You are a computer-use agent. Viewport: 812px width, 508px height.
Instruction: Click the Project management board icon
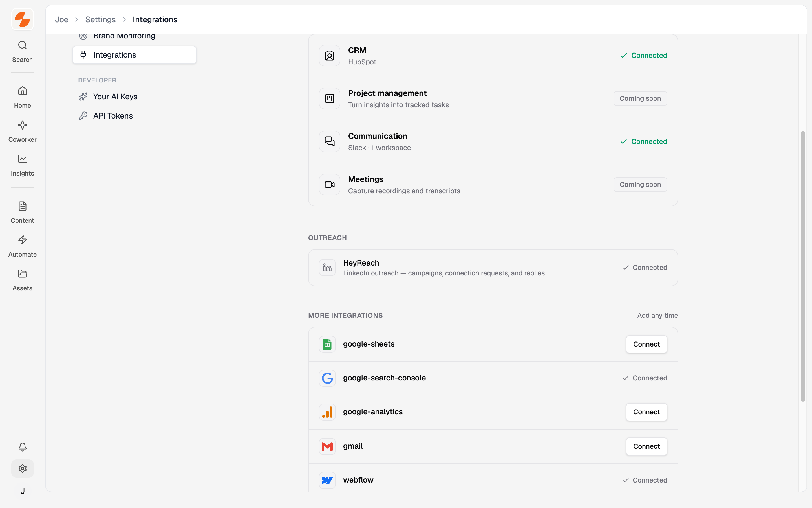coord(330,98)
